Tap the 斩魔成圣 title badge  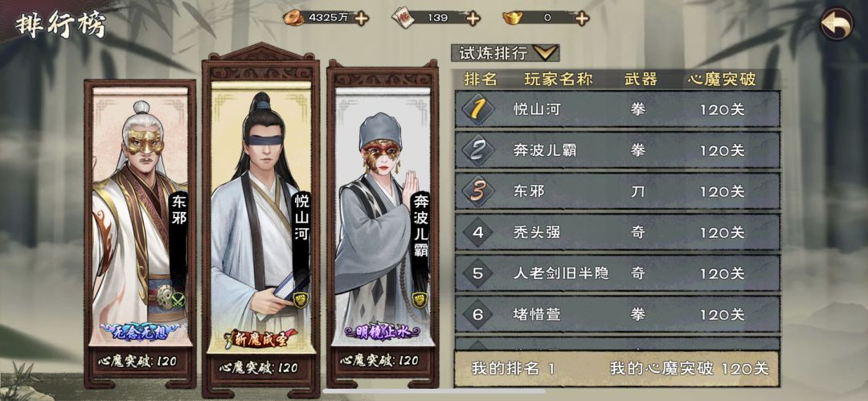260,338
